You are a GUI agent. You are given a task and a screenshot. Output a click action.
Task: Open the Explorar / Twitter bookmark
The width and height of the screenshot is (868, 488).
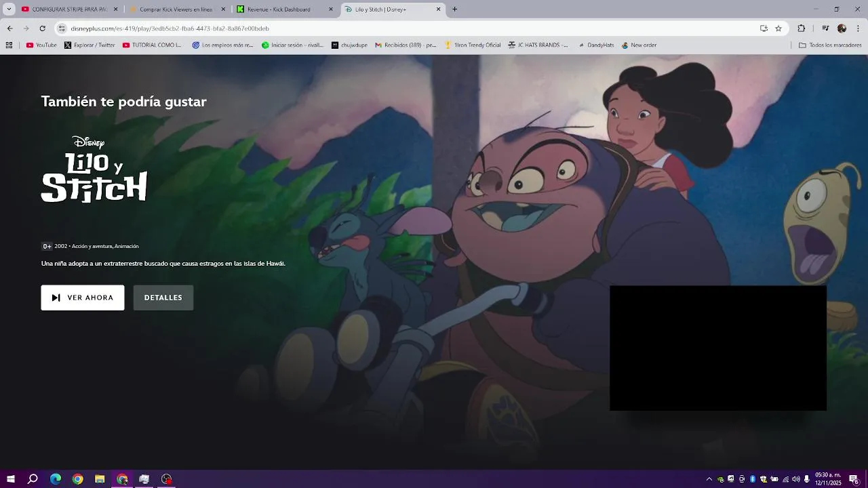click(90, 45)
